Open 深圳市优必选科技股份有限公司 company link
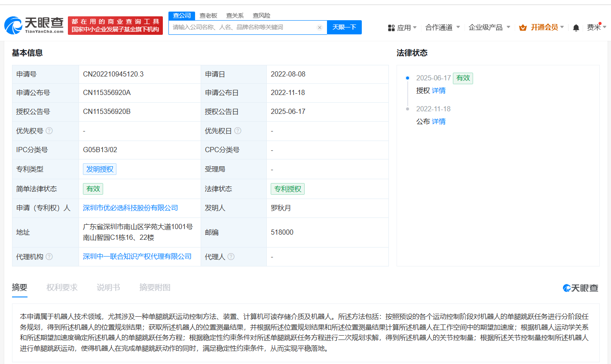Screen dimensions: 611x364 pos(130,208)
